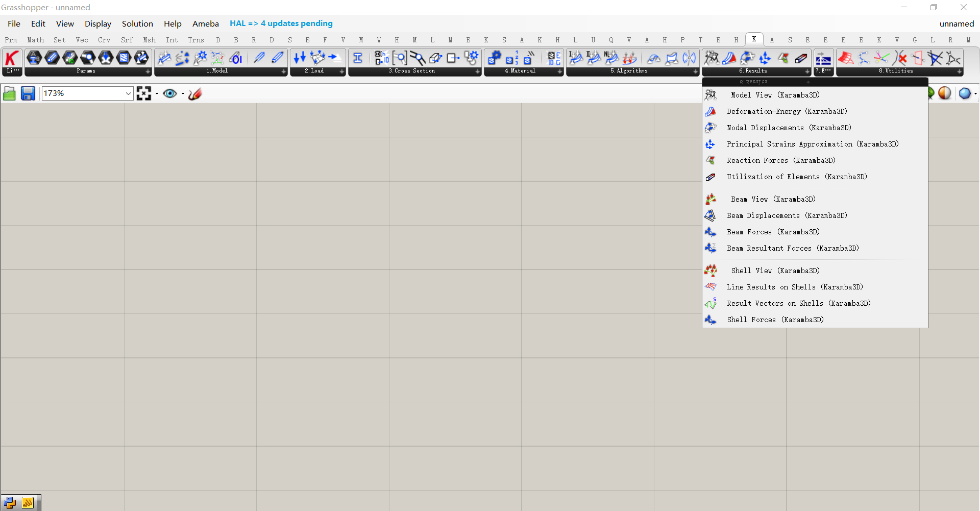This screenshot has width=980, height=511.
Task: Toggle shaded preview orange sphere icon
Action: coord(945,93)
